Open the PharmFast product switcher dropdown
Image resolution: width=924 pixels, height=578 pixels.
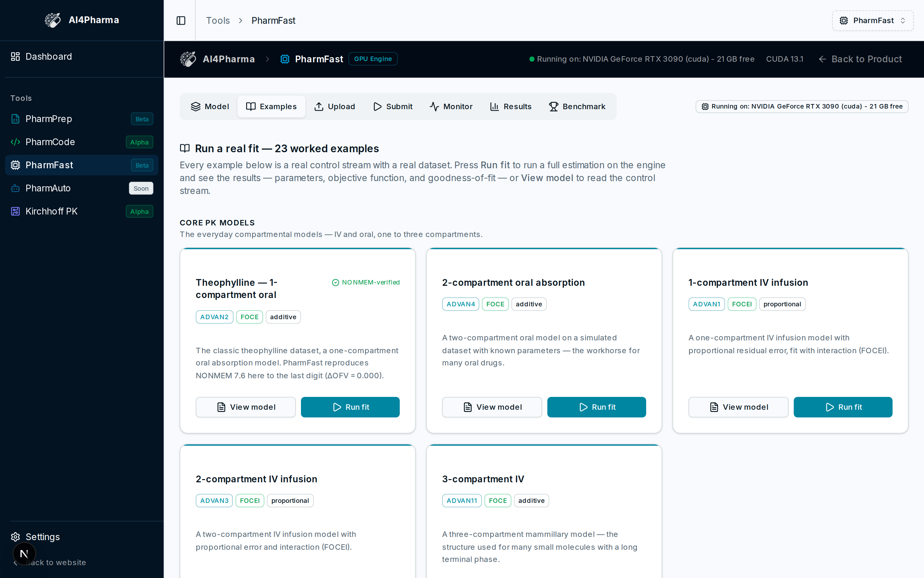click(x=872, y=21)
